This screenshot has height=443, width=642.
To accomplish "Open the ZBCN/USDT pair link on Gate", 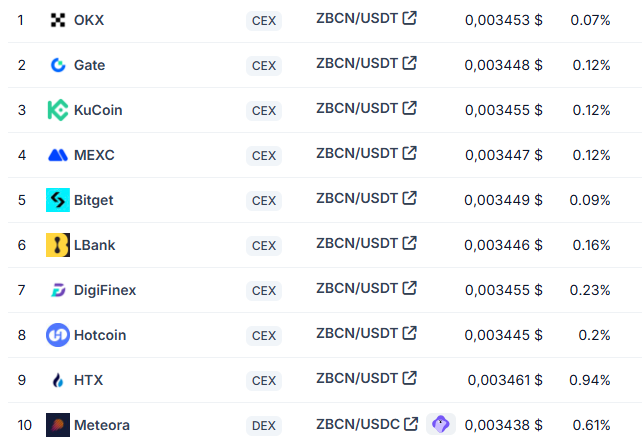I will 356,63.
